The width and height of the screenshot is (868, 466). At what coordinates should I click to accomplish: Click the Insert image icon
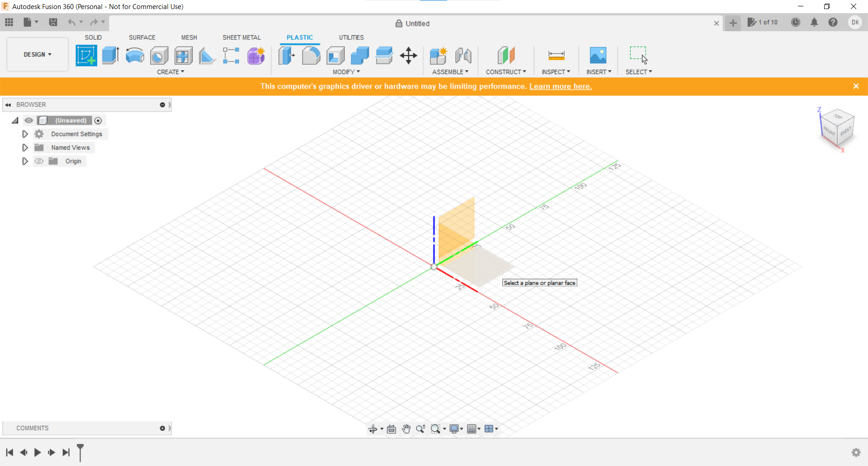(x=598, y=56)
